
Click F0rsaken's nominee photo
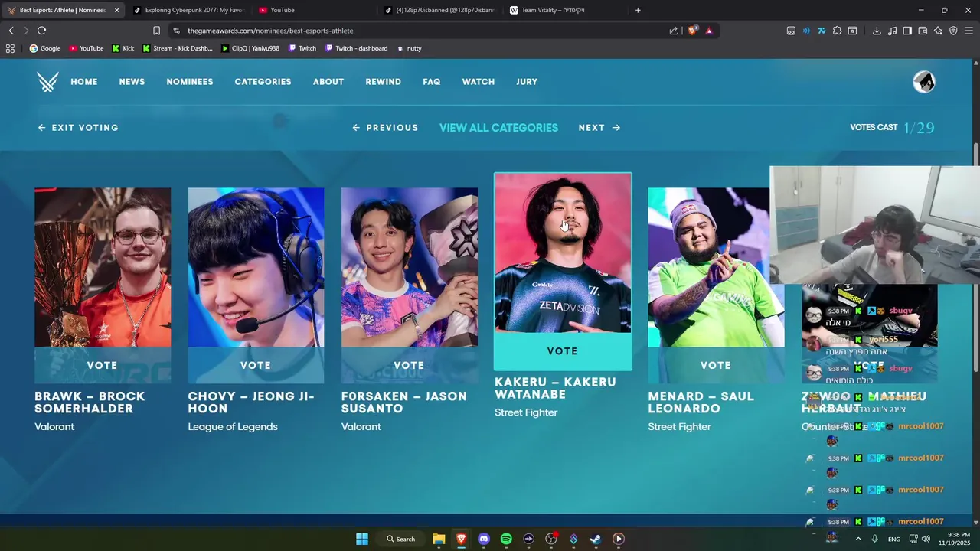point(409,267)
